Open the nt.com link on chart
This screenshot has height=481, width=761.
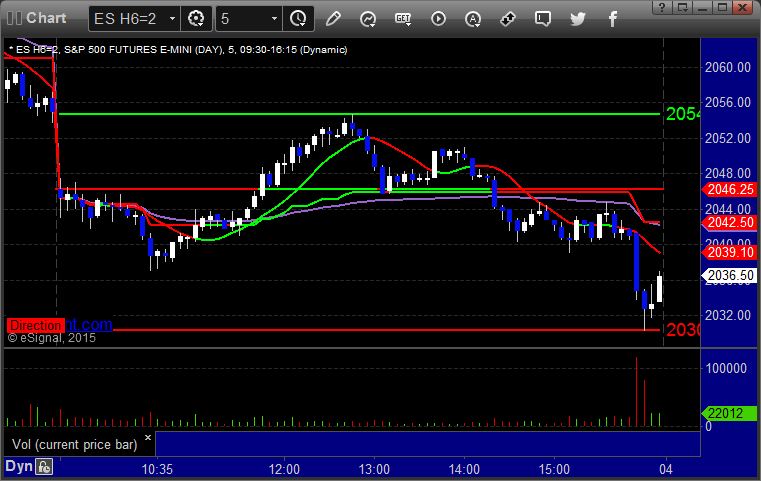tap(89, 324)
